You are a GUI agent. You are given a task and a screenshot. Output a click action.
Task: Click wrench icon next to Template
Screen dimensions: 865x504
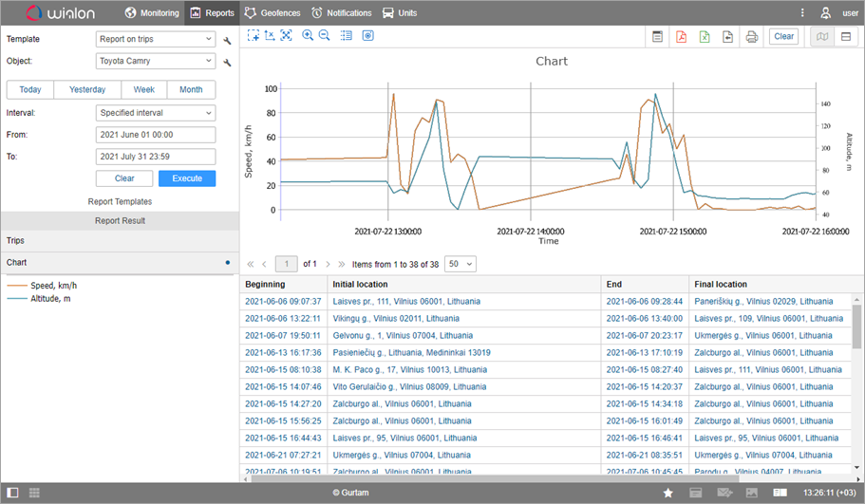click(227, 41)
